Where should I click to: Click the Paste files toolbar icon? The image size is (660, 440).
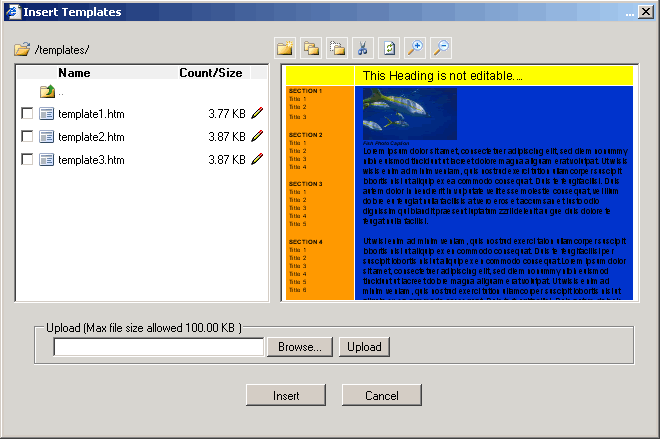point(337,48)
